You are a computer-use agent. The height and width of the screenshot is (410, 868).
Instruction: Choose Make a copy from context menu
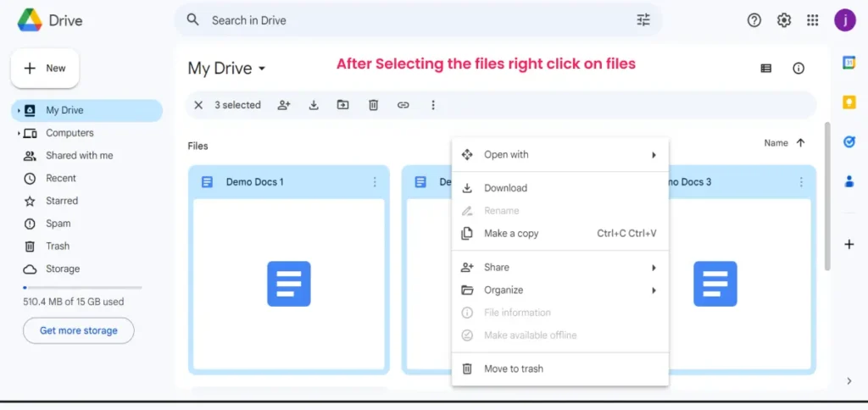pyautogui.click(x=511, y=233)
